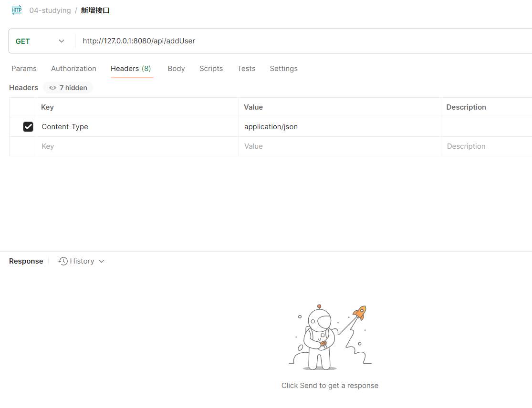Open the Body tab
The image size is (532, 408).
pyautogui.click(x=176, y=69)
